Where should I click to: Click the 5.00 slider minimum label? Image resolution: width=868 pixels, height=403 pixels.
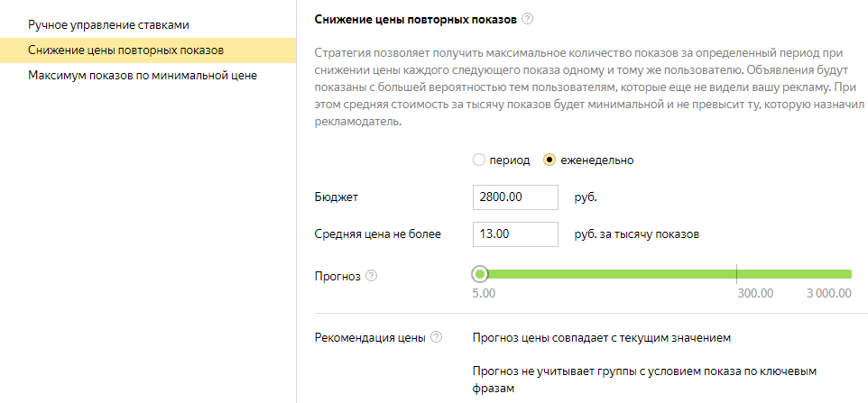click(484, 293)
